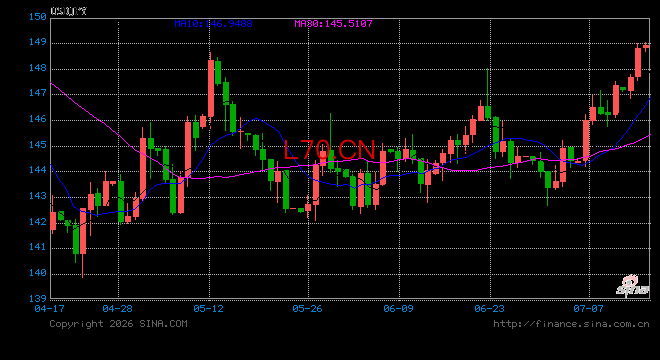Open the http://finance.sina.com.cn link

[571, 324]
